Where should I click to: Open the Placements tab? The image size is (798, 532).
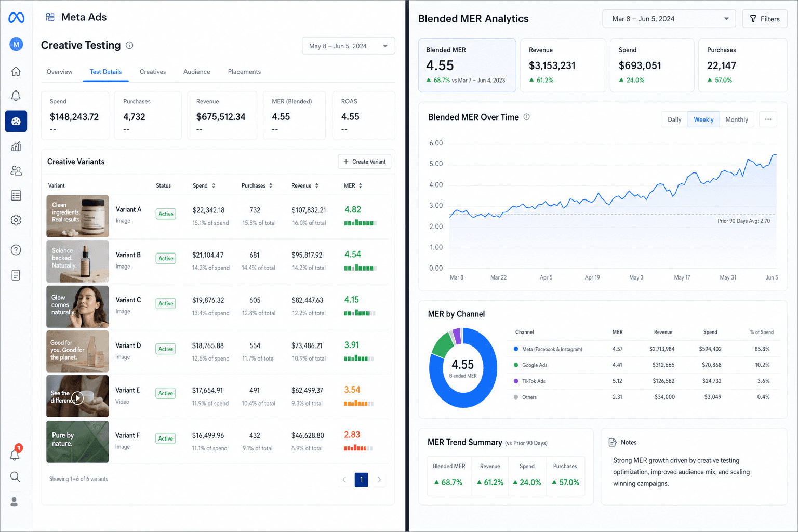(244, 72)
